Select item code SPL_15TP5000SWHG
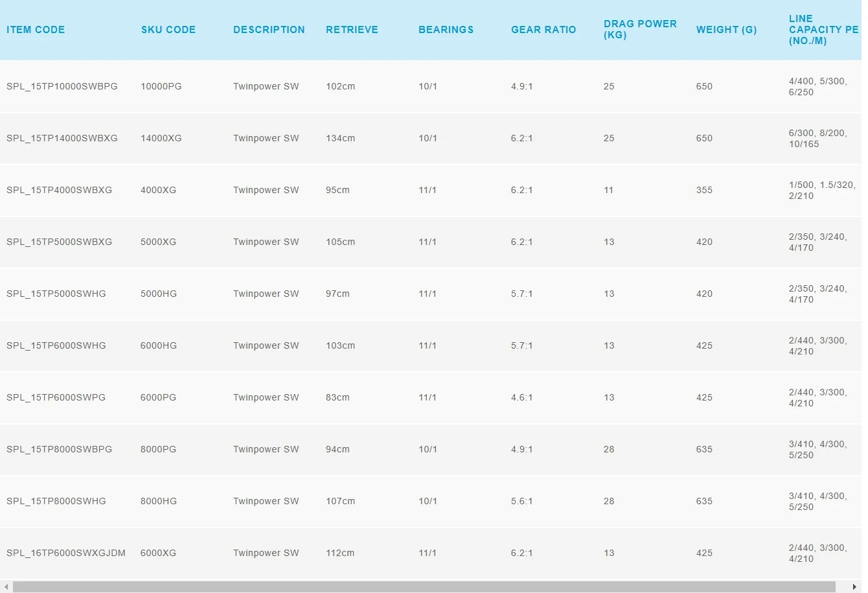The height and width of the screenshot is (593, 868). [56, 294]
